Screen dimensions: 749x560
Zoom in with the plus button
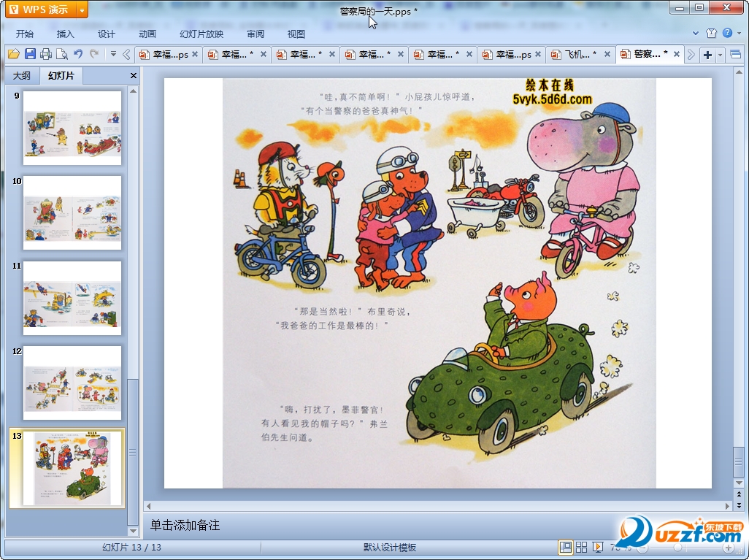tap(728, 548)
